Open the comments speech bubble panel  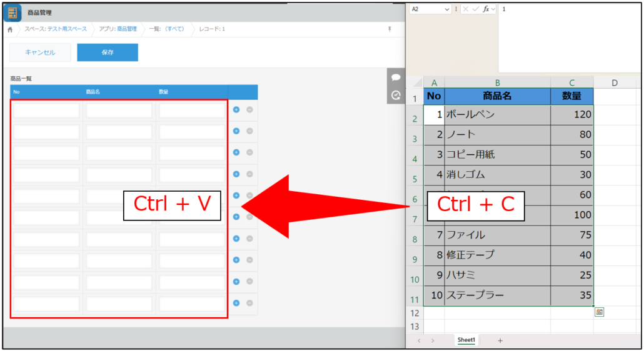pos(396,77)
